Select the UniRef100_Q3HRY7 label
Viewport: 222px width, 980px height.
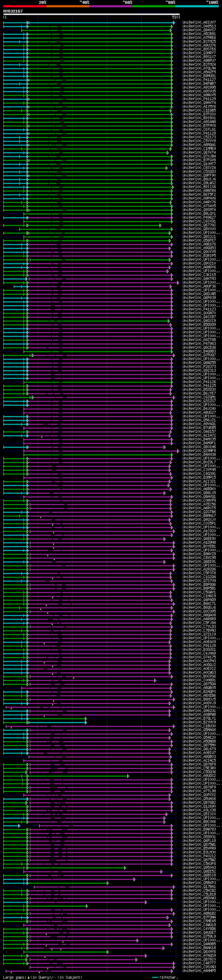199,53
